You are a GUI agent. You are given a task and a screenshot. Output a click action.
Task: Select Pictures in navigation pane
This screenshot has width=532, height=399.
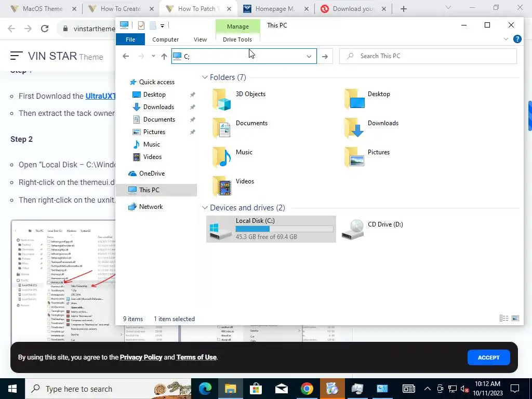tap(149, 132)
